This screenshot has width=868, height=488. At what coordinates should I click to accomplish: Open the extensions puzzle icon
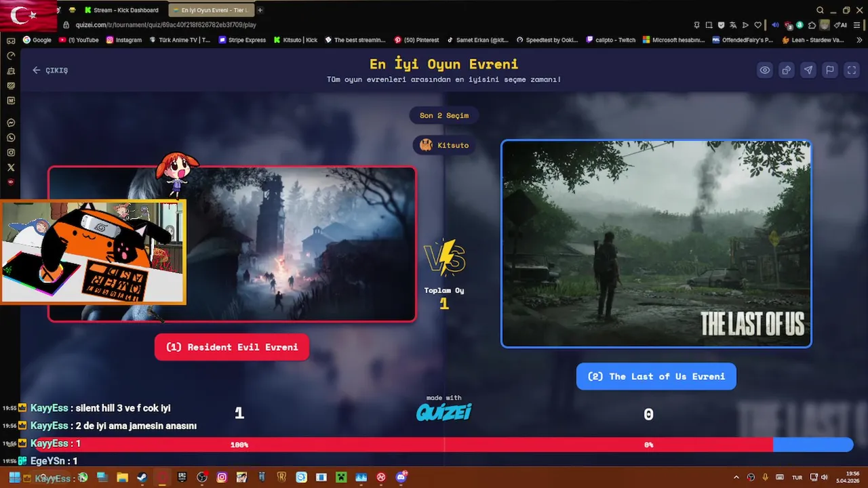click(812, 25)
